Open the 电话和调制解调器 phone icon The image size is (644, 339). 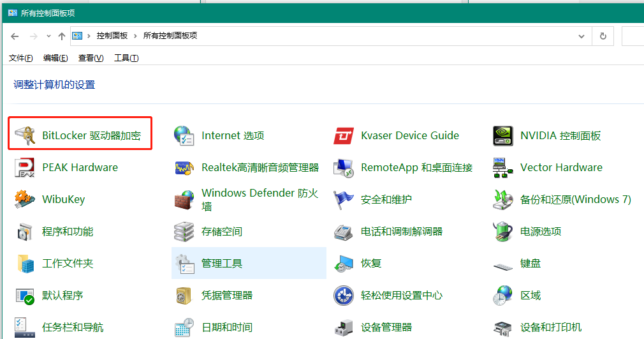coord(343,232)
